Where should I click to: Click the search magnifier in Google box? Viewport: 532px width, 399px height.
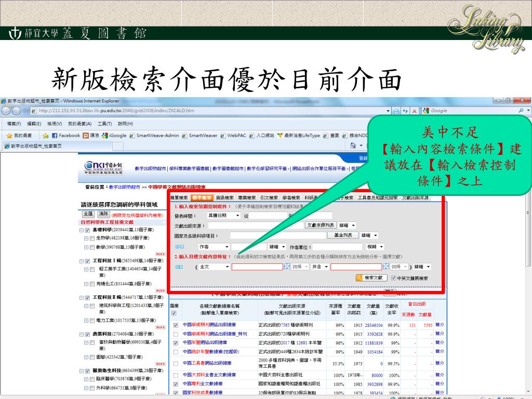click(521, 111)
